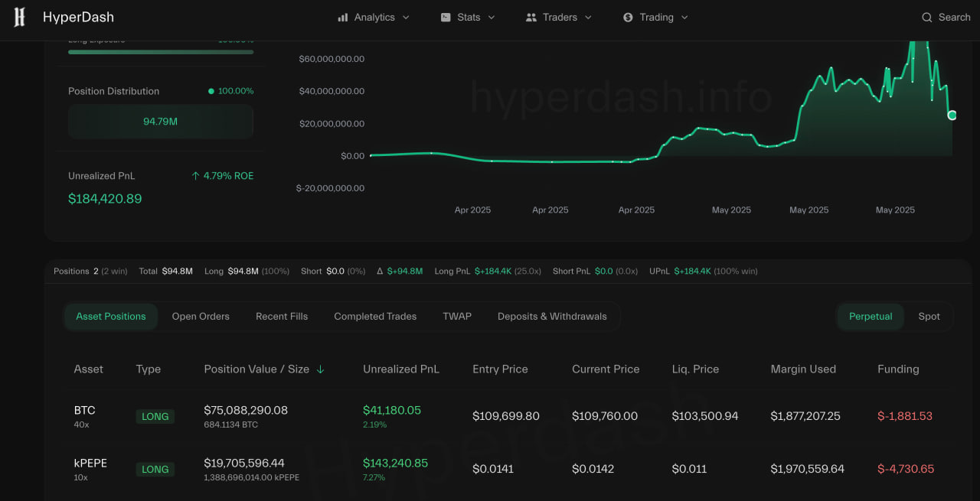Viewport: 980px width, 501px height.
Task: Open the kPEPE asset details
Action: [90, 463]
